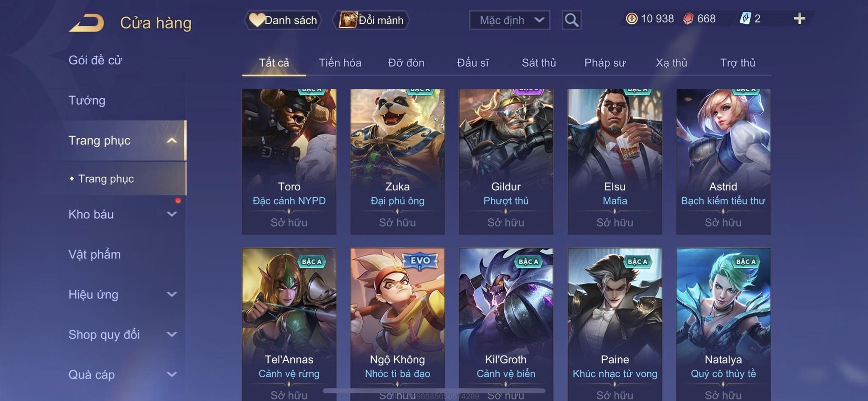The height and width of the screenshot is (401, 868).
Task: Click the red ruby currency icon
Action: coord(688,19)
